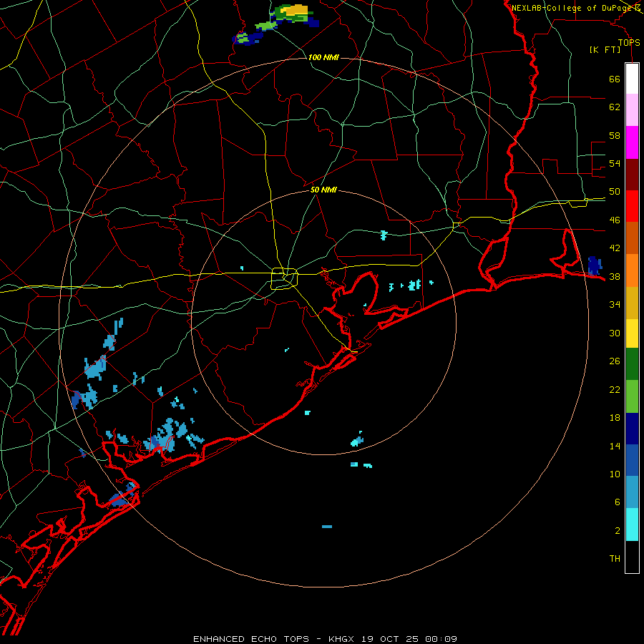Pick the navy blue legend swatch
Screen dimensions: 644x644
click(632, 429)
